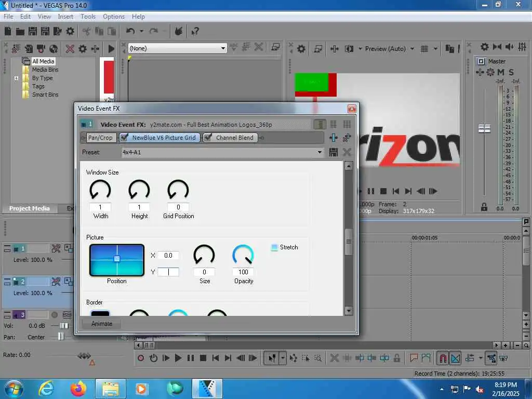Start media preview in Project Media toolbar

[x=111, y=49]
